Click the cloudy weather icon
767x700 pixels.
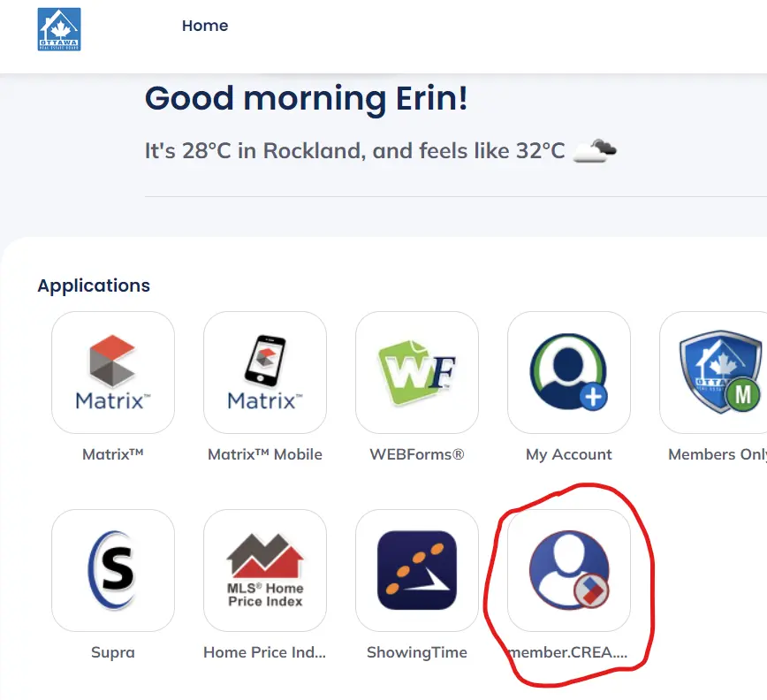[595, 150]
